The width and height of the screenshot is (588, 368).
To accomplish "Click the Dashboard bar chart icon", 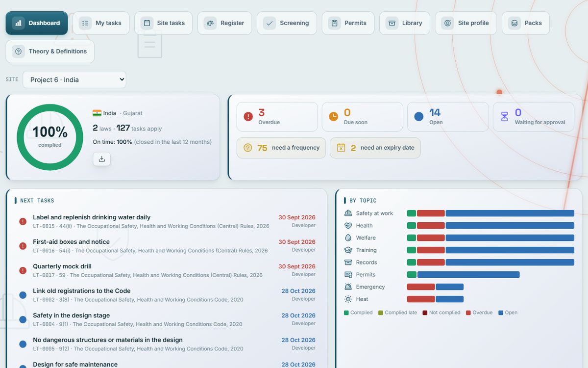I will 18,23.
